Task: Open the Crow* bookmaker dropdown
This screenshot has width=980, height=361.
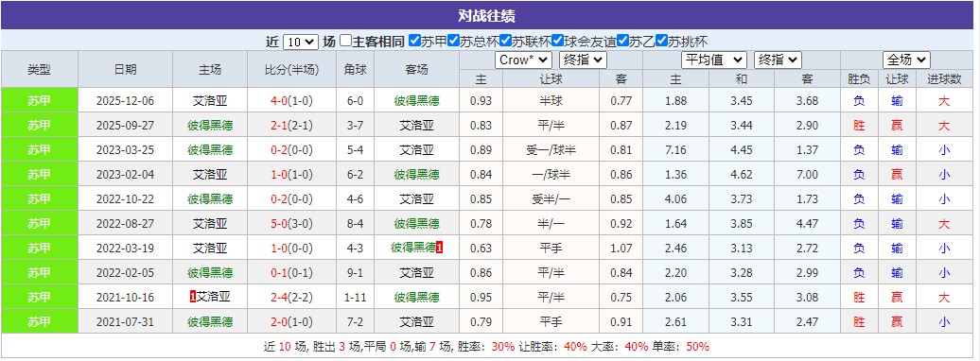Action: coord(524,60)
